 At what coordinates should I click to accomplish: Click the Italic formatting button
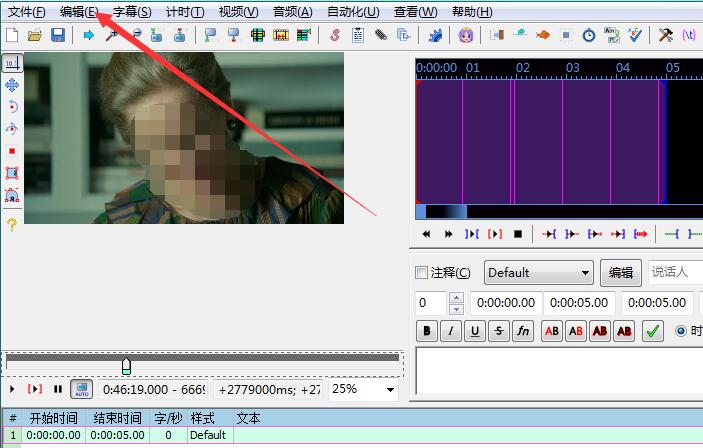[451, 331]
